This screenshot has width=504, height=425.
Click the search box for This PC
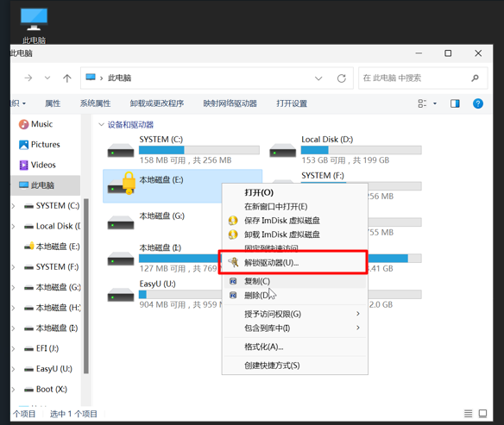(423, 78)
